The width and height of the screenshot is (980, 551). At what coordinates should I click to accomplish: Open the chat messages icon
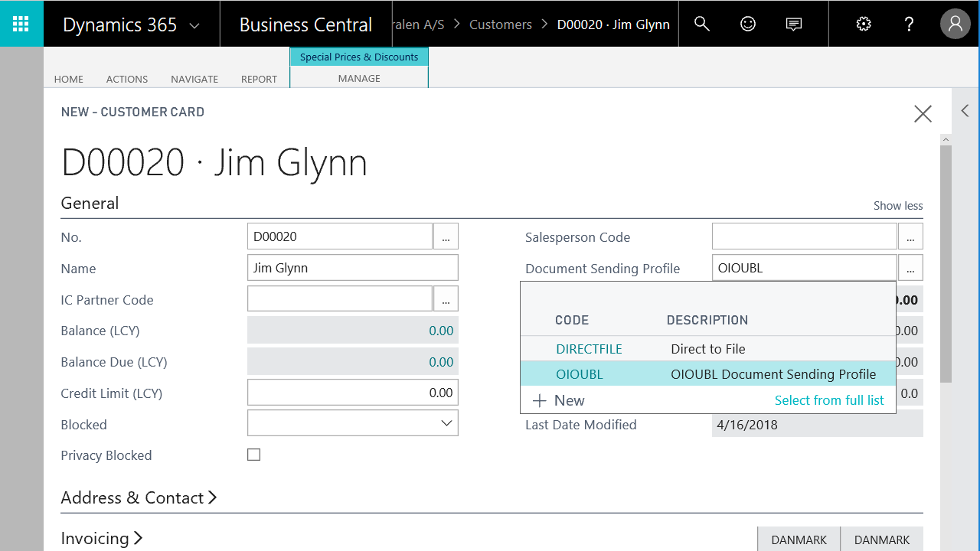tap(794, 24)
